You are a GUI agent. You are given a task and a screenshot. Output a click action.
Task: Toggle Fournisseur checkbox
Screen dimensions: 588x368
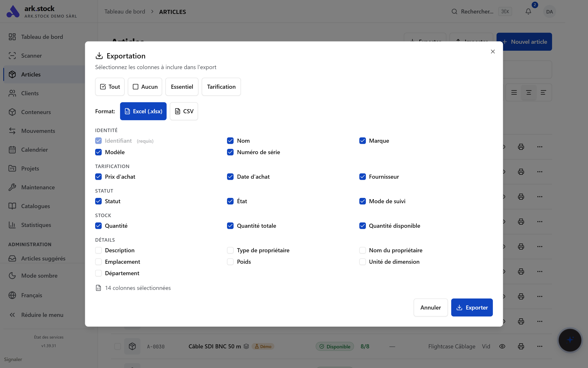[x=362, y=177]
